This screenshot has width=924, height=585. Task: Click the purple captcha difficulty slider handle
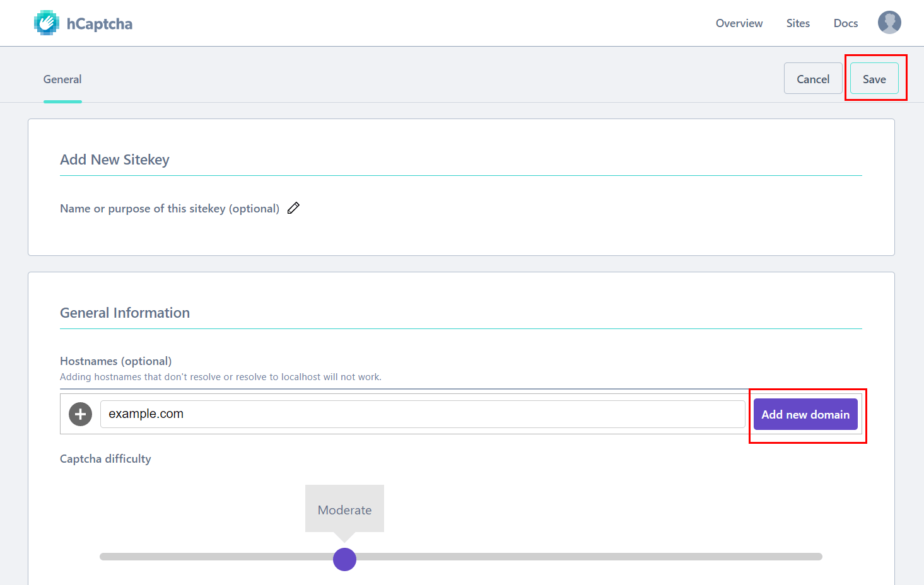tap(344, 559)
